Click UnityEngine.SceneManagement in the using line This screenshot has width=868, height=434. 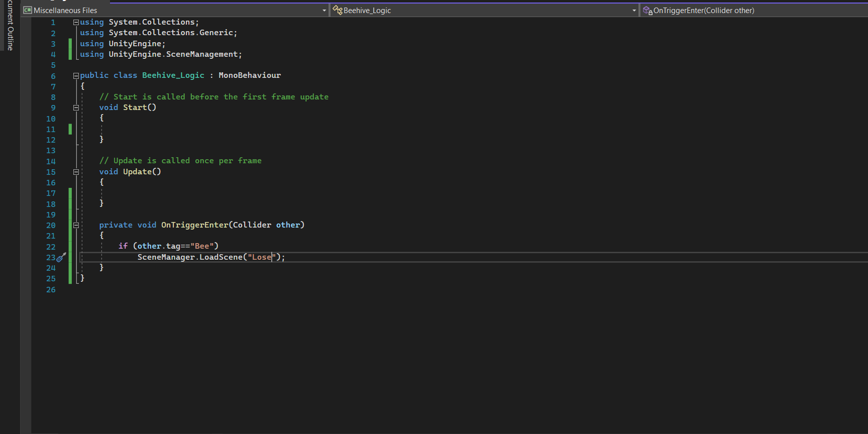point(173,54)
